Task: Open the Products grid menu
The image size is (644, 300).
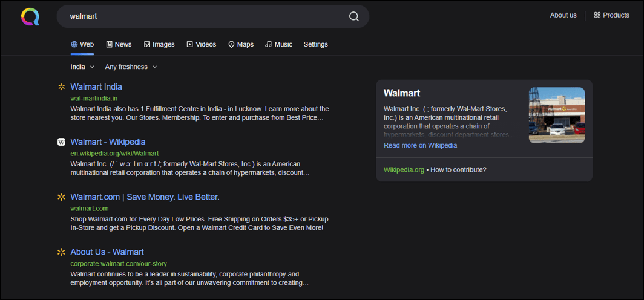Action: [611, 15]
